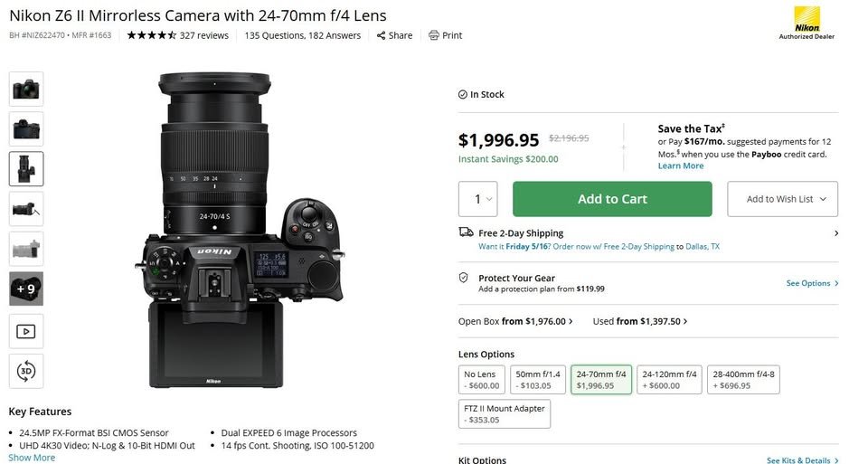The width and height of the screenshot is (868, 464).
Task: Click the Print icon
Action: (x=434, y=35)
